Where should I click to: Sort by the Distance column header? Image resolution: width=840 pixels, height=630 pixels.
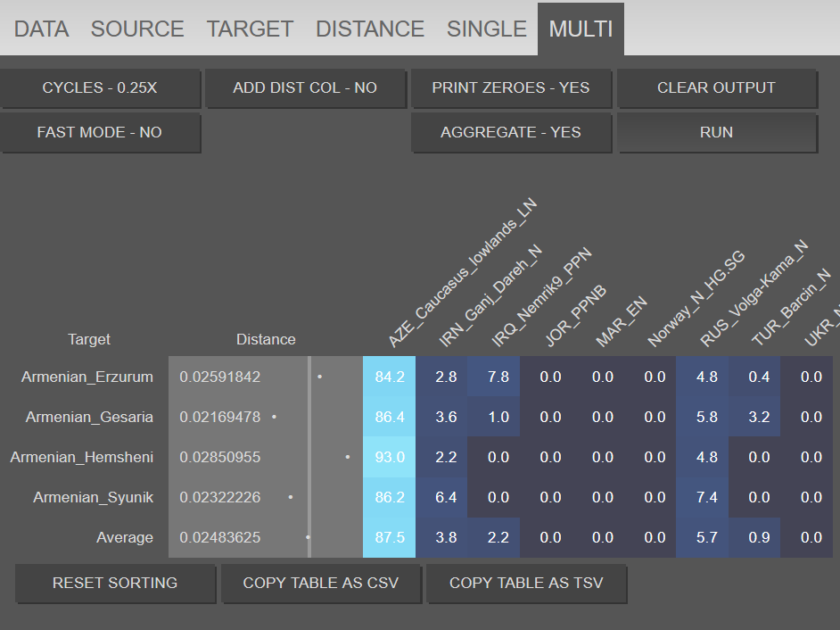(x=266, y=339)
